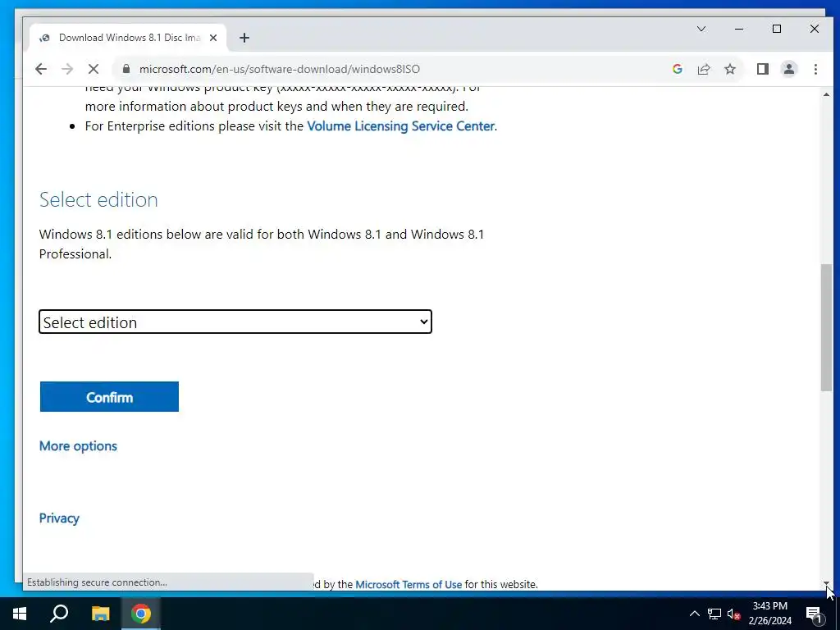Open a new tab with plus button
This screenshot has width=840, height=630.
[x=244, y=38]
